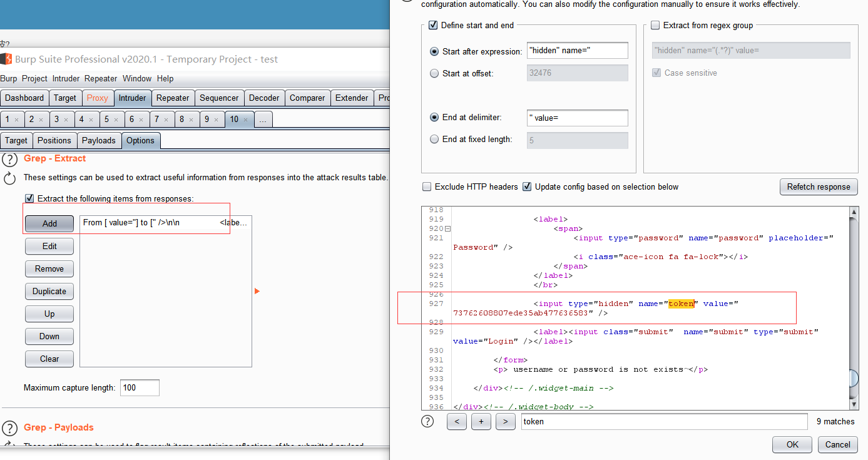Screen dimensions: 868x460
Task: Click Duplicate button
Action: coord(49,291)
